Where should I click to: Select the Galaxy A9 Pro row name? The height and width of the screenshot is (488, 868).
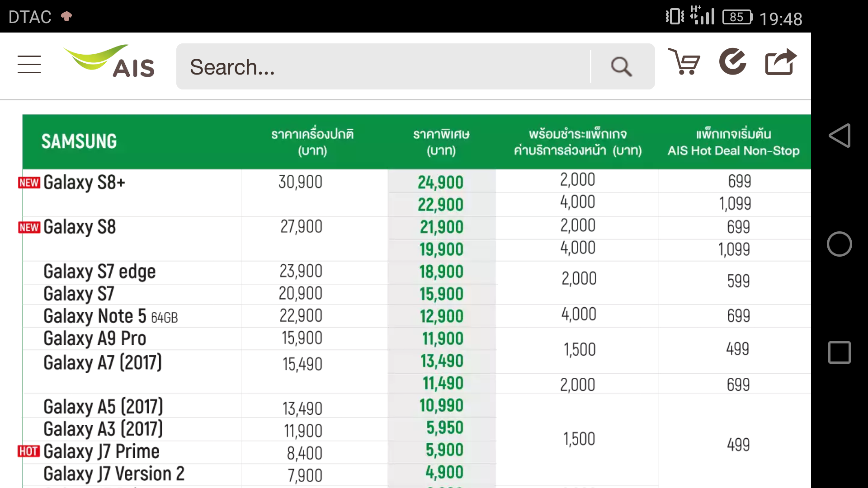click(95, 338)
